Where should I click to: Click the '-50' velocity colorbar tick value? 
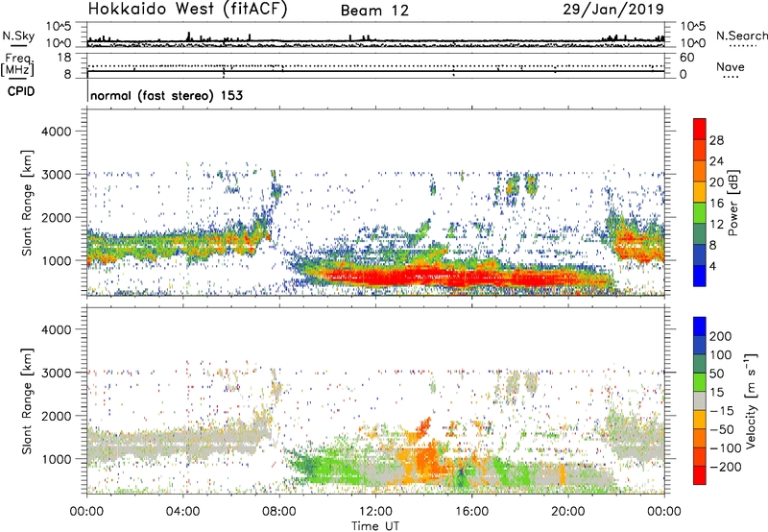722,429
